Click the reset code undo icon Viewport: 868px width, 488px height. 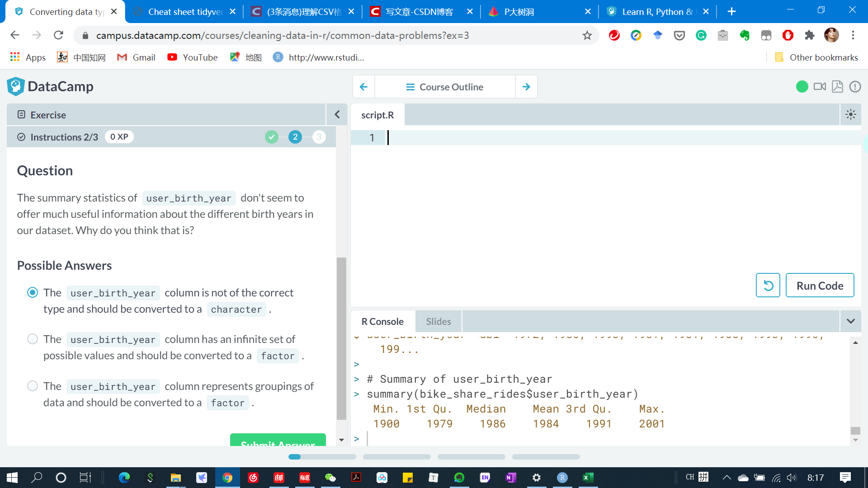point(768,286)
